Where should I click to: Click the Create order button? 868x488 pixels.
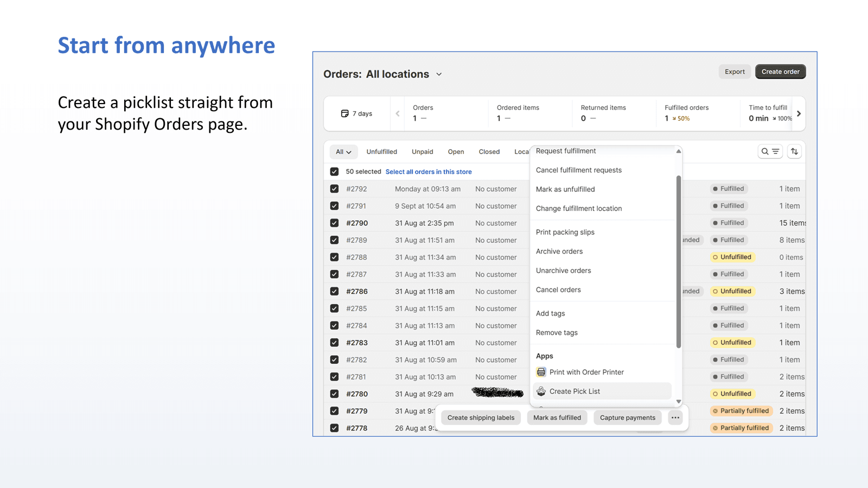click(x=781, y=72)
